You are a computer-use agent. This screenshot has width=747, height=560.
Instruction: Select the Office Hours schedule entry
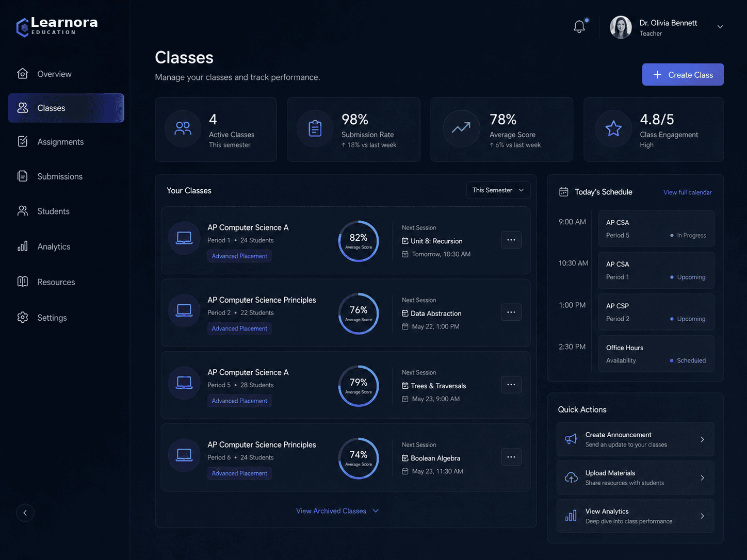pyautogui.click(x=656, y=354)
